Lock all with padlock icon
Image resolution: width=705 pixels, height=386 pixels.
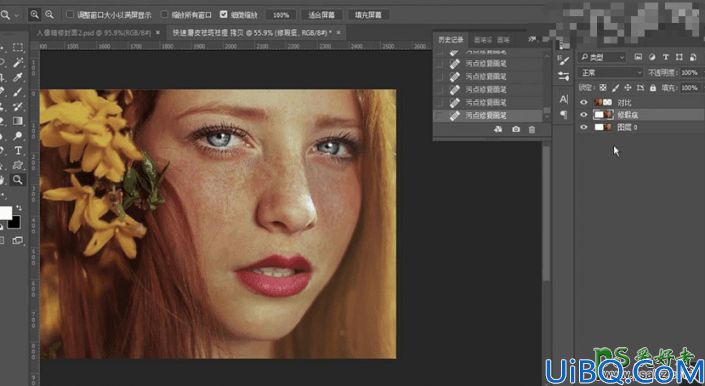pyautogui.click(x=653, y=88)
